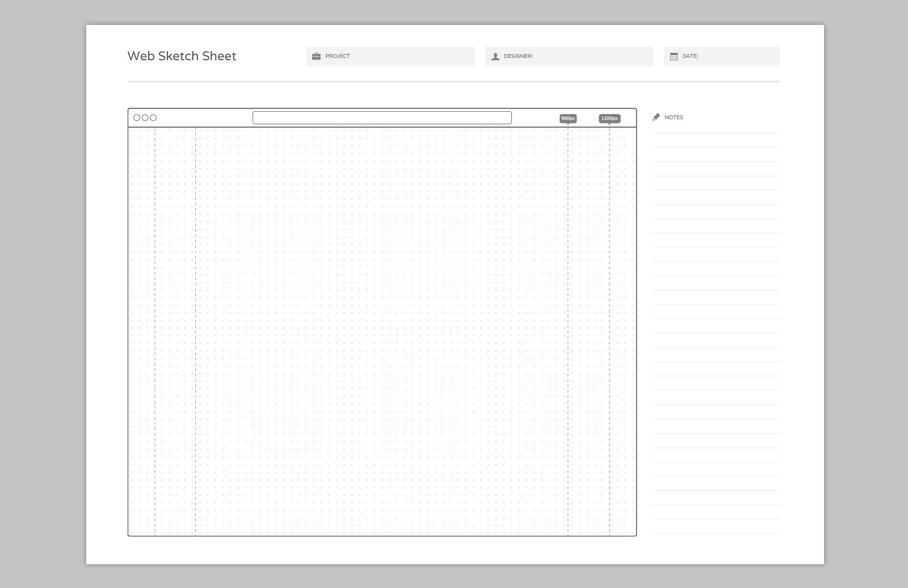The width and height of the screenshot is (908, 588).
Task: Click the calendar icon beside Date
Action: 674,56
